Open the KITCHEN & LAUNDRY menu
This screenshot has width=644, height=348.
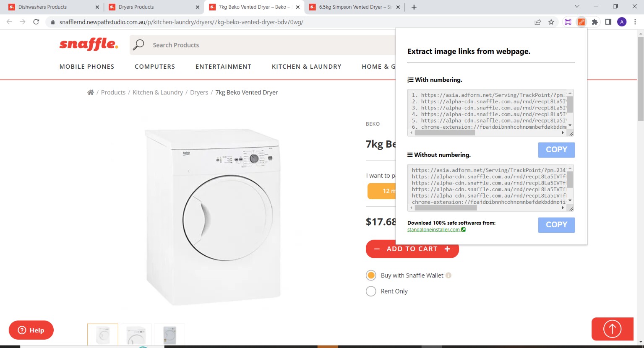[x=306, y=66]
